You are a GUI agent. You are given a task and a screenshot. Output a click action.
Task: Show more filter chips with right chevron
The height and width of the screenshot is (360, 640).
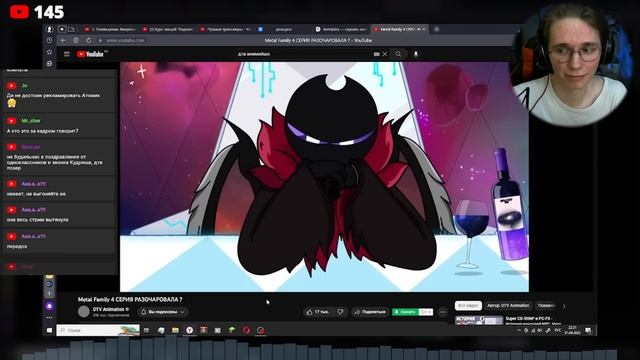coord(564,306)
